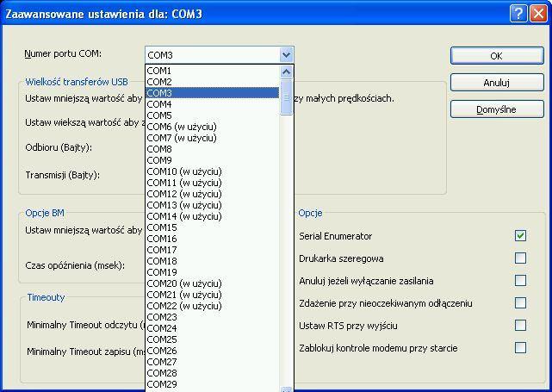The image size is (552, 392).
Task: Enable Anuluj jeżeli wyłączanie zasilania checkbox
Action: point(520,281)
